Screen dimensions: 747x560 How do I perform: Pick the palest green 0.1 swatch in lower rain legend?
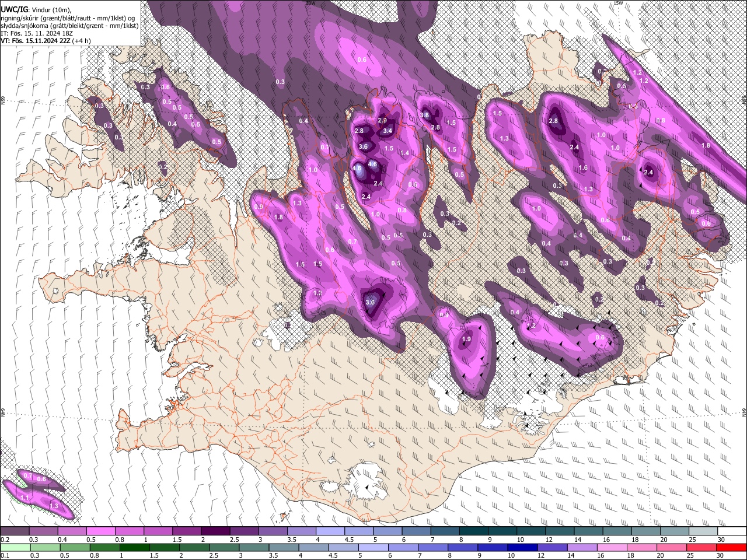tap(15, 547)
